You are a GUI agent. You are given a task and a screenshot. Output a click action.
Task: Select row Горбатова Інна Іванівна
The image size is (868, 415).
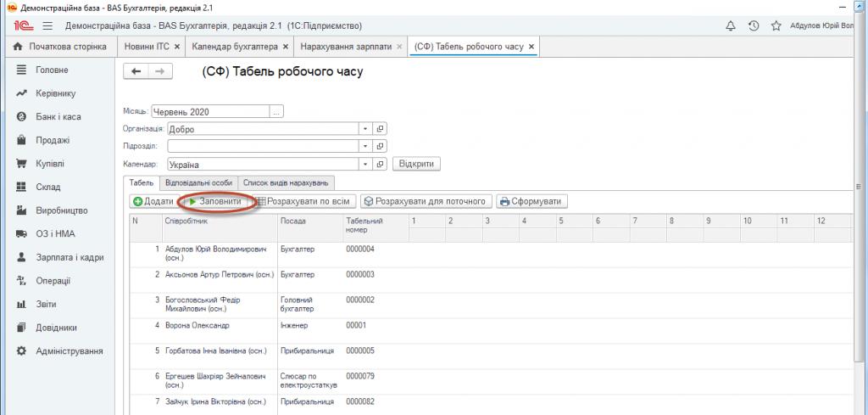coord(490,356)
